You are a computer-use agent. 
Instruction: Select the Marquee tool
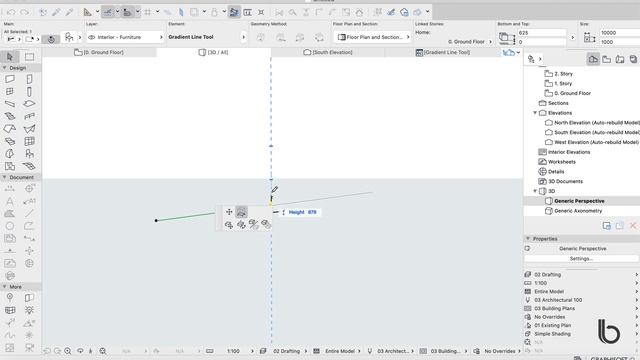point(29,57)
